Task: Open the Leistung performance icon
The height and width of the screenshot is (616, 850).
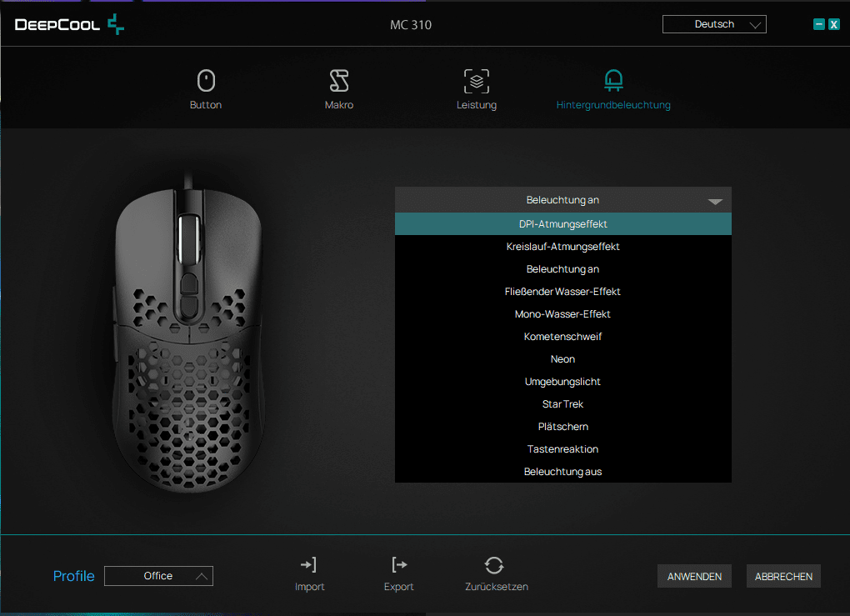Action: [x=477, y=82]
